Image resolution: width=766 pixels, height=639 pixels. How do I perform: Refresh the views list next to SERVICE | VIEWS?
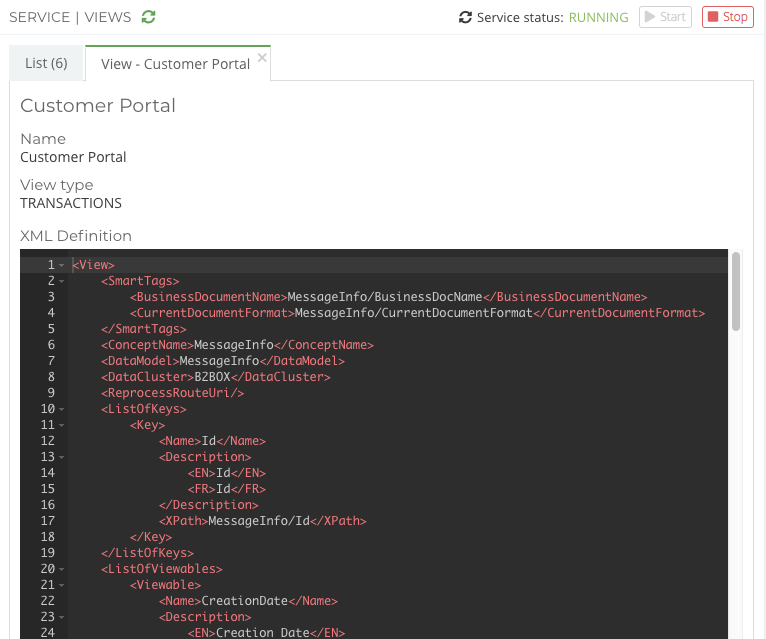149,17
